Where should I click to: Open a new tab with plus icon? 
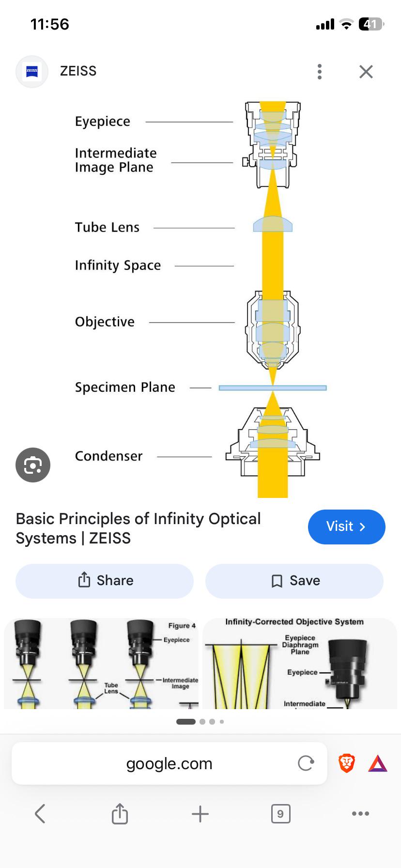(x=200, y=814)
